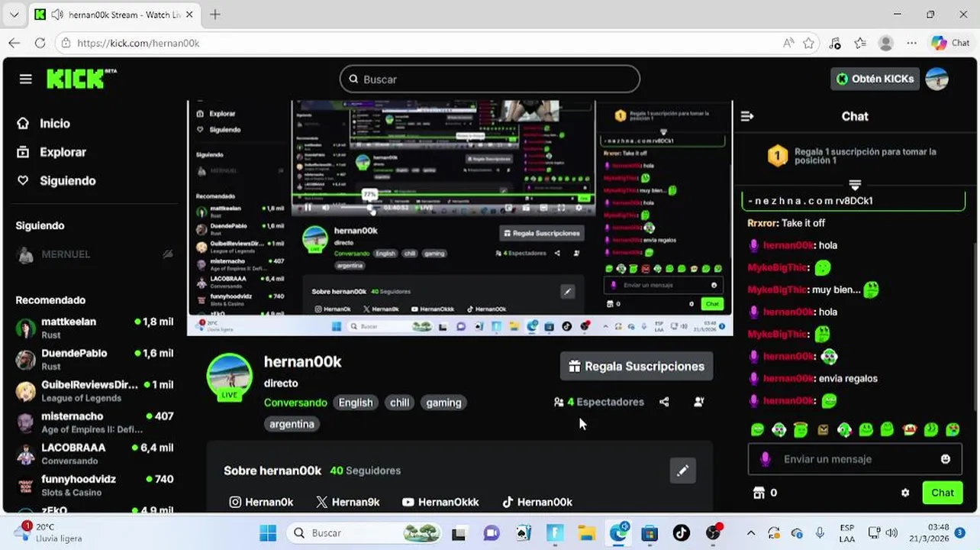The width and height of the screenshot is (980, 550).
Task: Open the emoji picker in message box
Action: pyautogui.click(x=946, y=459)
